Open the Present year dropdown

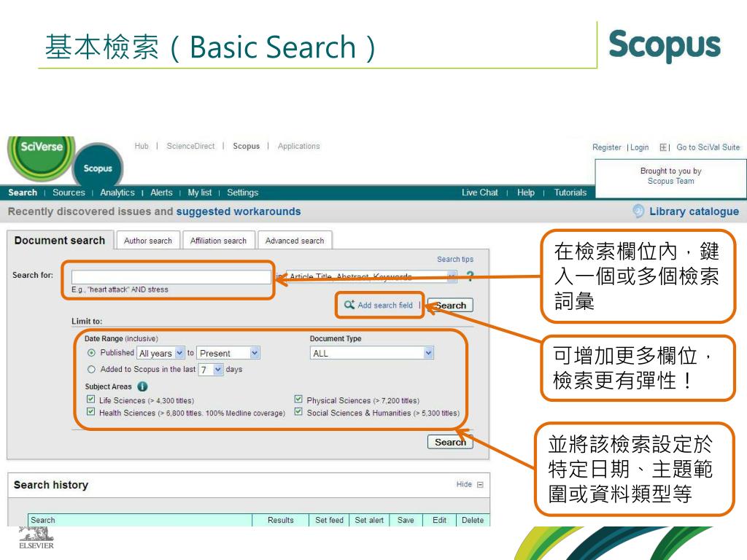coord(228,353)
